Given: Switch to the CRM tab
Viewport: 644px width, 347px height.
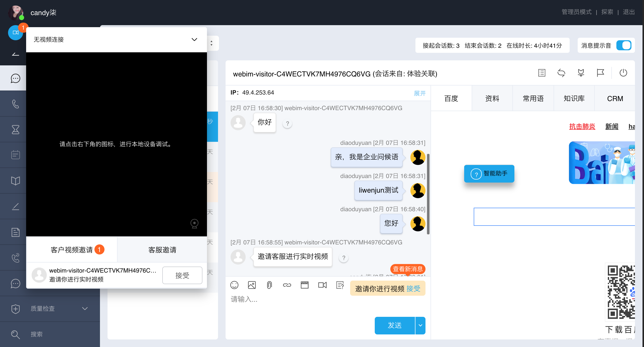Looking at the screenshot, I should pos(615,98).
